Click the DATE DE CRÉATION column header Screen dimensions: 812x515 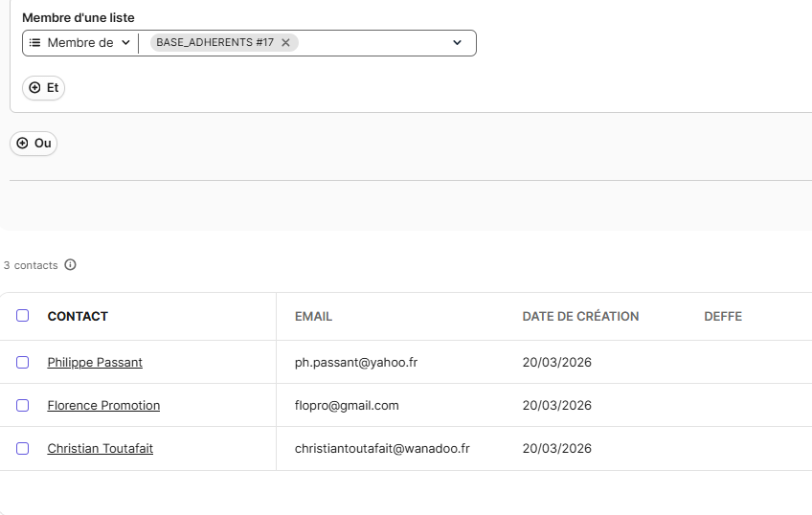[x=580, y=317]
